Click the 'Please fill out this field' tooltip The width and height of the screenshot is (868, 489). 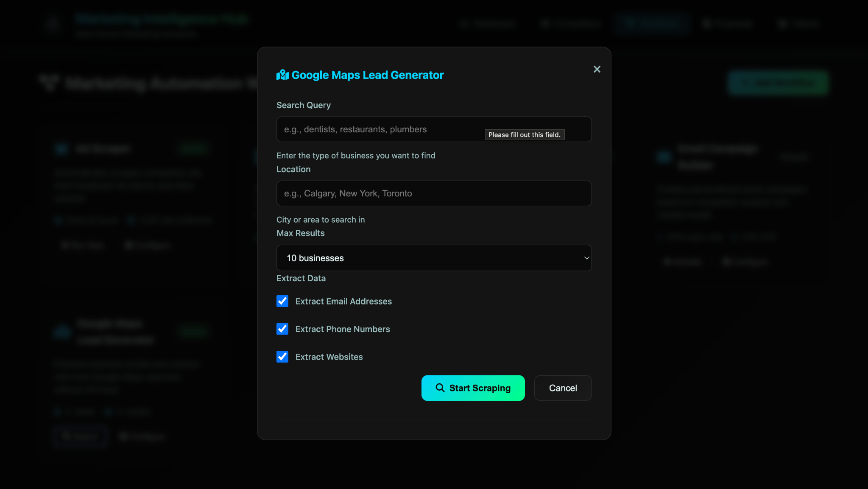click(525, 135)
